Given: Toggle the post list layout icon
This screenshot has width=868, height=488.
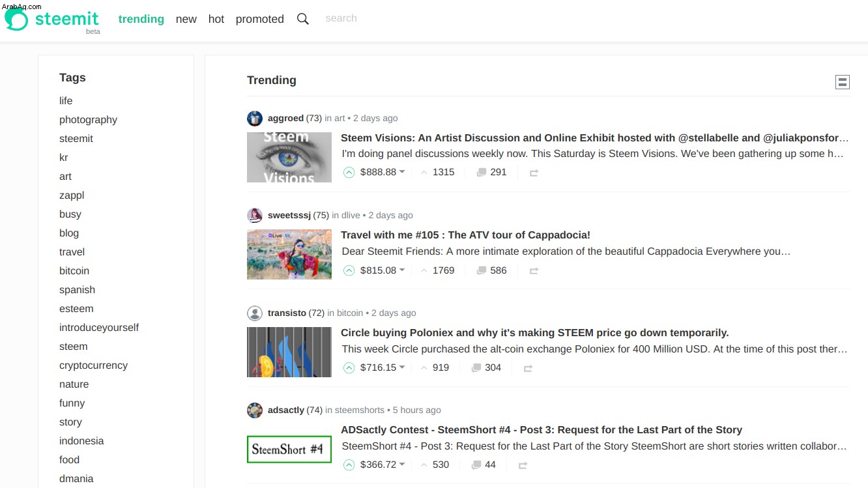Looking at the screenshot, I should point(843,82).
